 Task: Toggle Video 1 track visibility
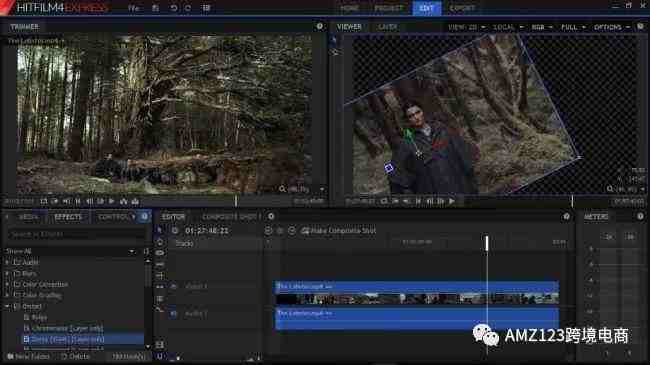tap(174, 286)
